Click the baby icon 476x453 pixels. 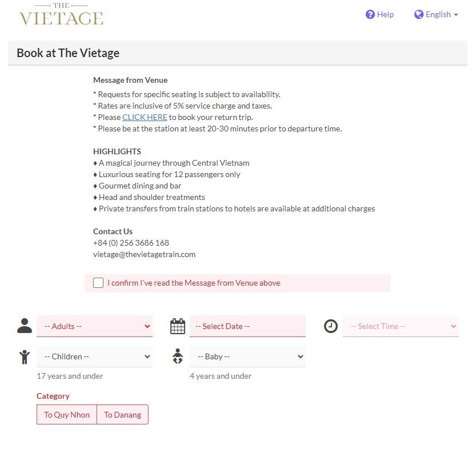[x=178, y=356]
